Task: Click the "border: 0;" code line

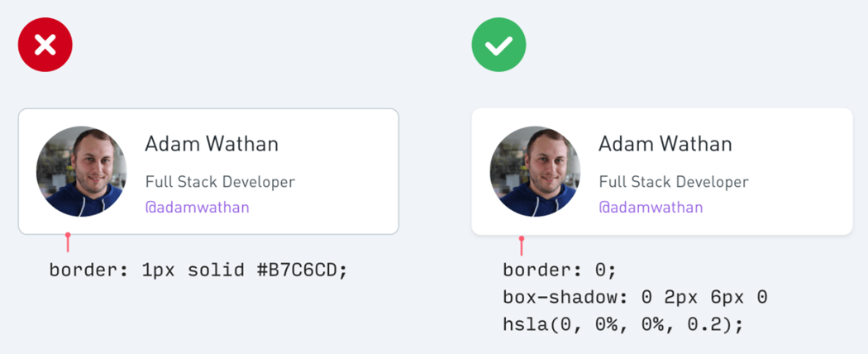Action: (x=560, y=270)
